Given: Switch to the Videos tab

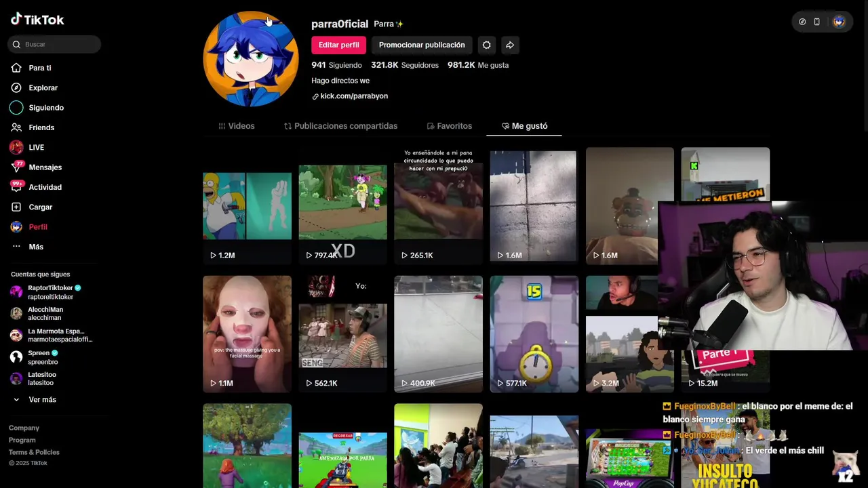Looking at the screenshot, I should point(237,126).
